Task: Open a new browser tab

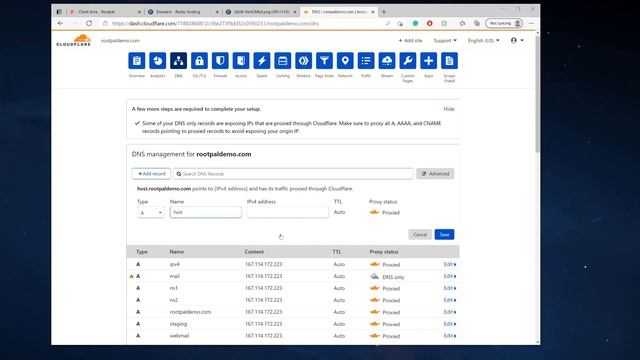Action: (x=384, y=12)
